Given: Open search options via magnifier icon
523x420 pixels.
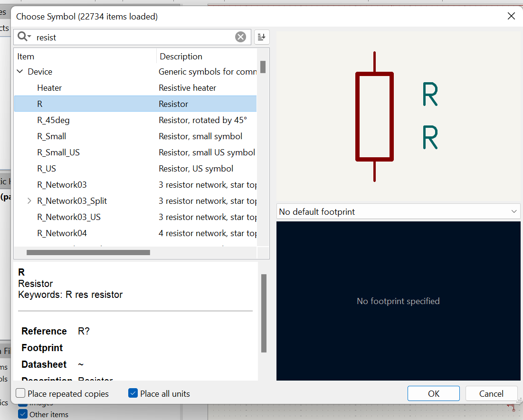Looking at the screenshot, I should pos(24,37).
